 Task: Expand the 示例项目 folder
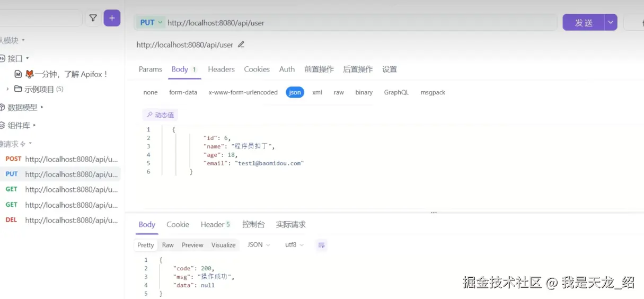pyautogui.click(x=7, y=89)
